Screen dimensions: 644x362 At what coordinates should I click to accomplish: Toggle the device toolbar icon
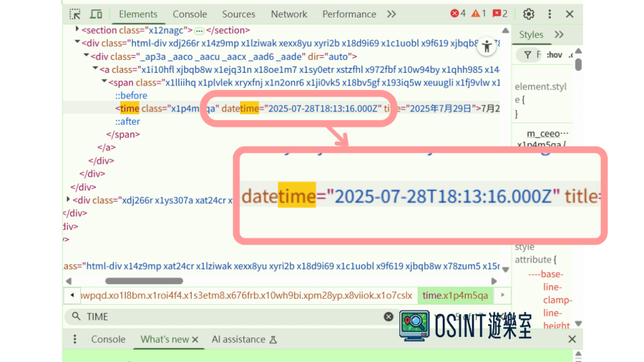click(x=96, y=14)
